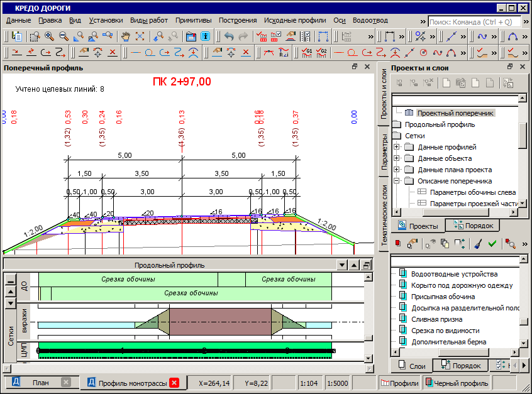Open the Построения menu
532x394 pixels.
pyautogui.click(x=238, y=20)
